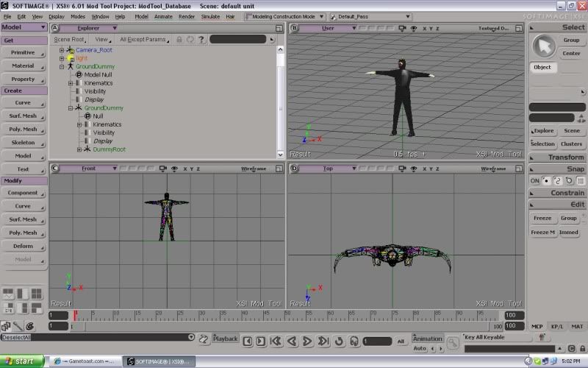Image resolution: width=588 pixels, height=368 pixels.
Task: Click the Clusters button
Action: tap(571, 144)
